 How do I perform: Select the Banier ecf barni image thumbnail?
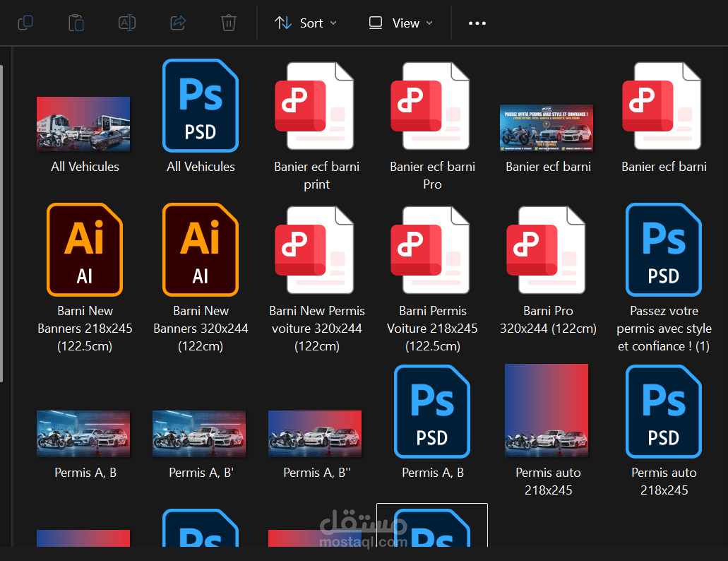pyautogui.click(x=547, y=128)
